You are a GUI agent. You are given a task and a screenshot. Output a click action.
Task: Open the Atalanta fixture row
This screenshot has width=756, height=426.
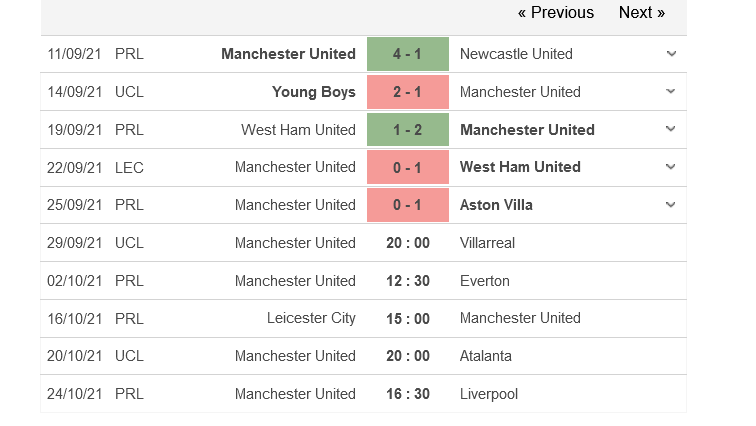pyautogui.click(x=364, y=356)
